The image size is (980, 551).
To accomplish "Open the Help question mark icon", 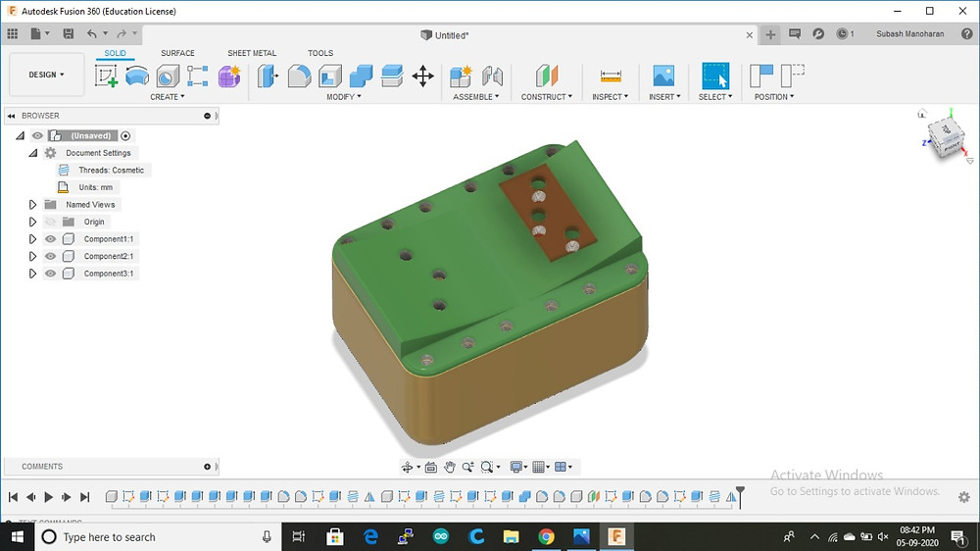I will tap(967, 33).
